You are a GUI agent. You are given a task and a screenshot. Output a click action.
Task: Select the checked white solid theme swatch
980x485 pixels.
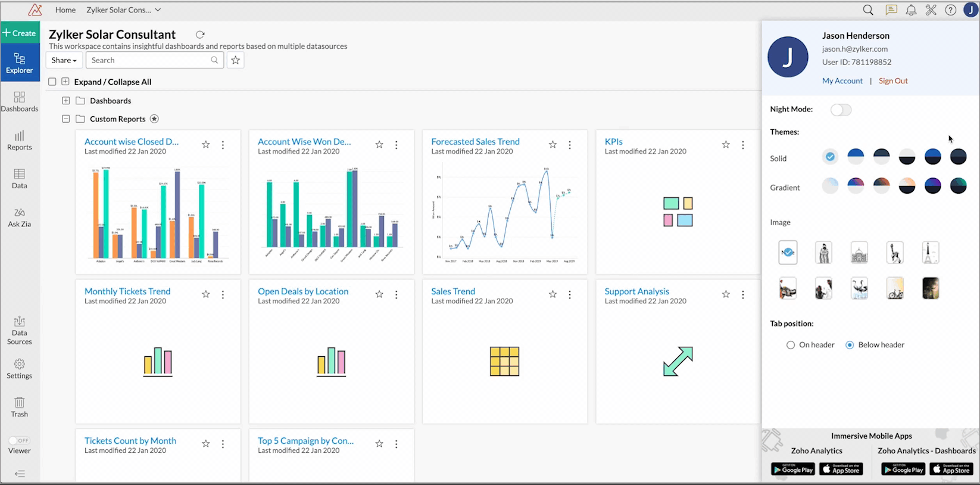pyautogui.click(x=830, y=157)
